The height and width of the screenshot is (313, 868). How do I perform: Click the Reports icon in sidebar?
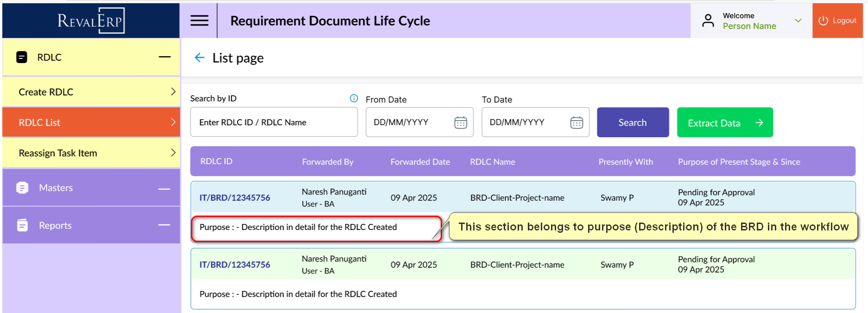click(22, 225)
